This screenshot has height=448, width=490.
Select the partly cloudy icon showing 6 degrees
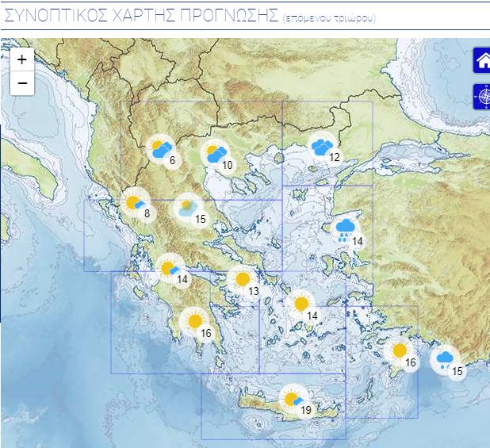tap(161, 149)
